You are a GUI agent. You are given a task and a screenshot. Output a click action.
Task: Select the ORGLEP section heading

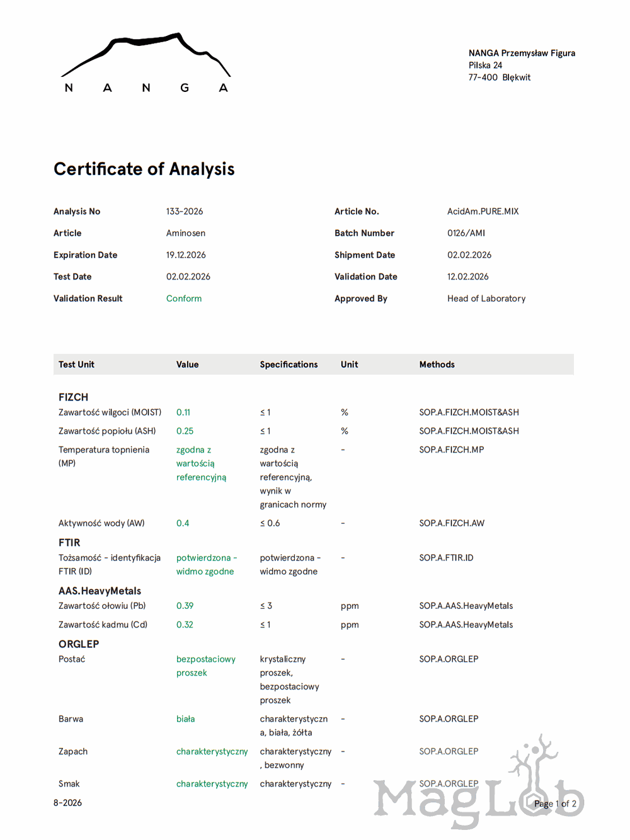coord(79,644)
